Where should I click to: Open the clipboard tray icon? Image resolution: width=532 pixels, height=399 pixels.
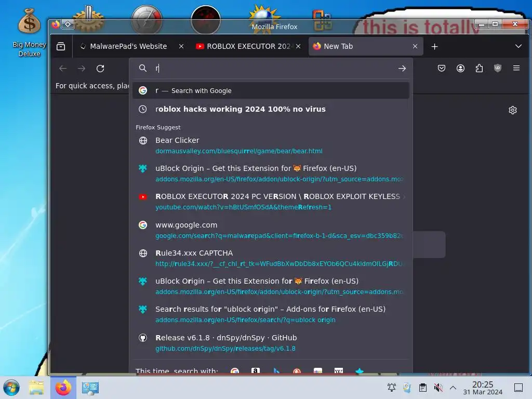click(423, 388)
